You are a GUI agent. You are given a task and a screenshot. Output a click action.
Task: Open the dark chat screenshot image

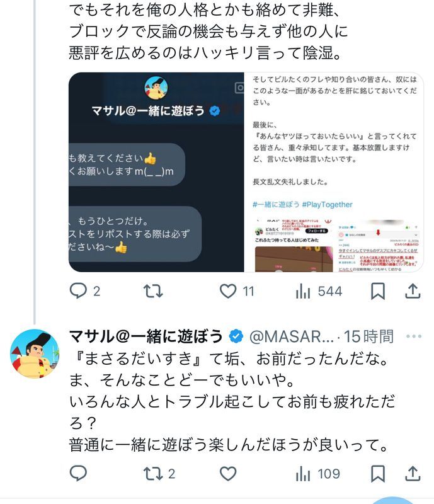156,172
